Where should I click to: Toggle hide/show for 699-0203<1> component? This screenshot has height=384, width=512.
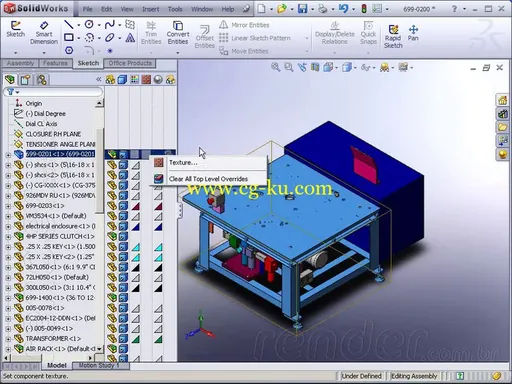(112, 206)
